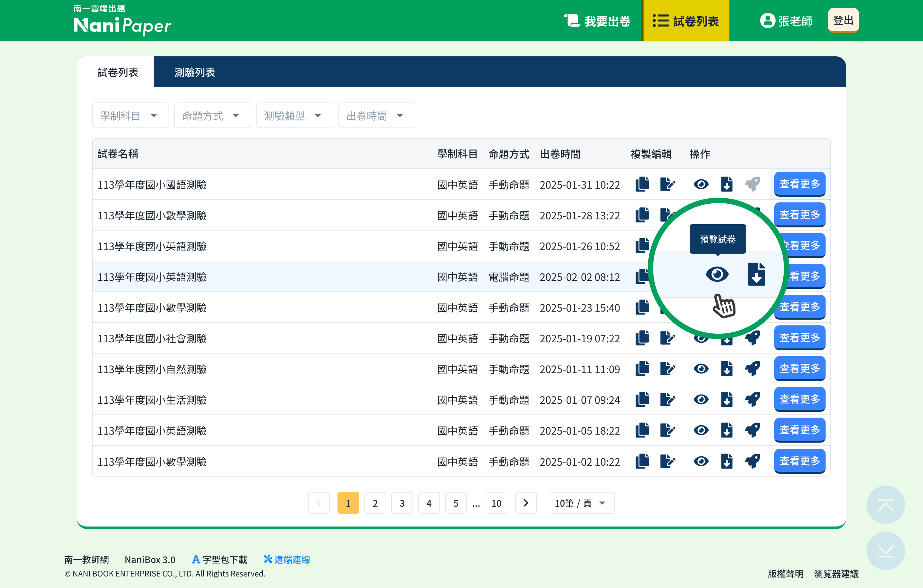The image size is (923, 588).
Task: Preview the exam dated 2025-01-31 10:22
Action: [x=701, y=184]
